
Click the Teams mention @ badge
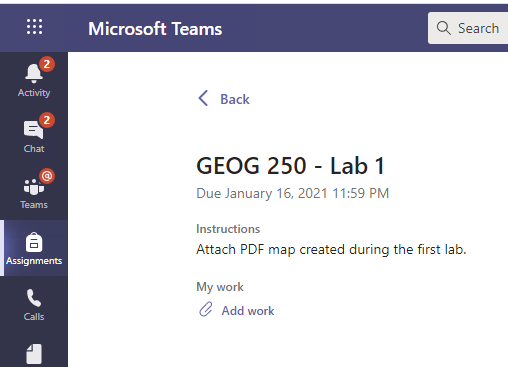47,176
